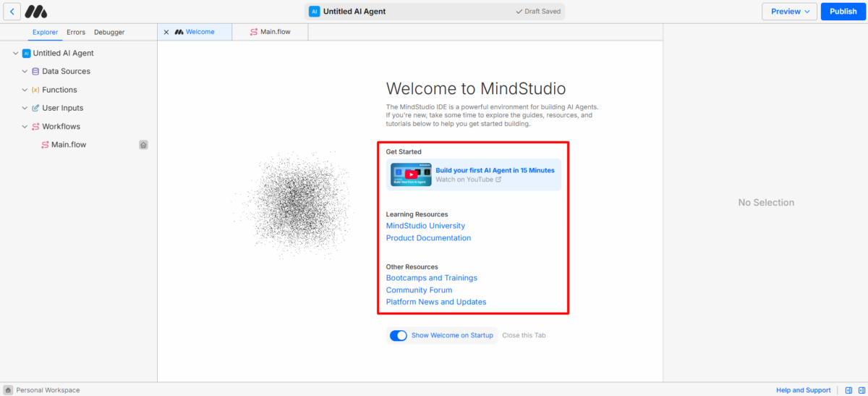
Task: Click the Data Sources database icon
Action: [35, 72]
